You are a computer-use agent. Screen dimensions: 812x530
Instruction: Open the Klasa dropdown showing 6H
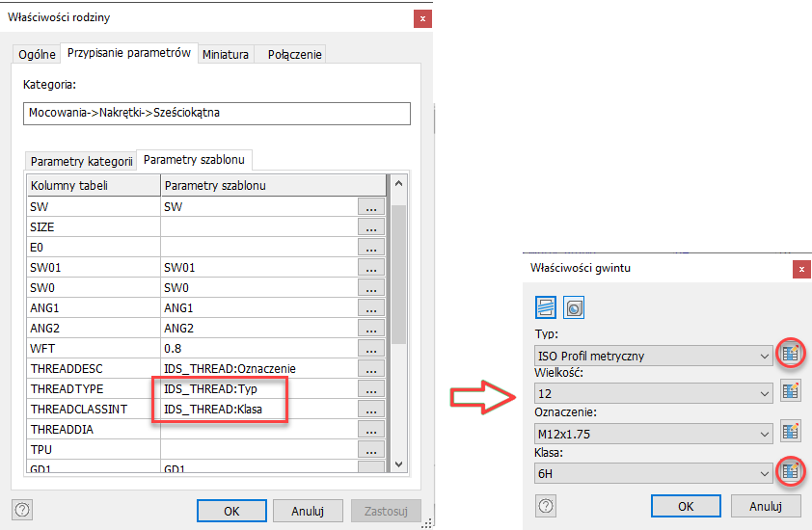point(653,473)
